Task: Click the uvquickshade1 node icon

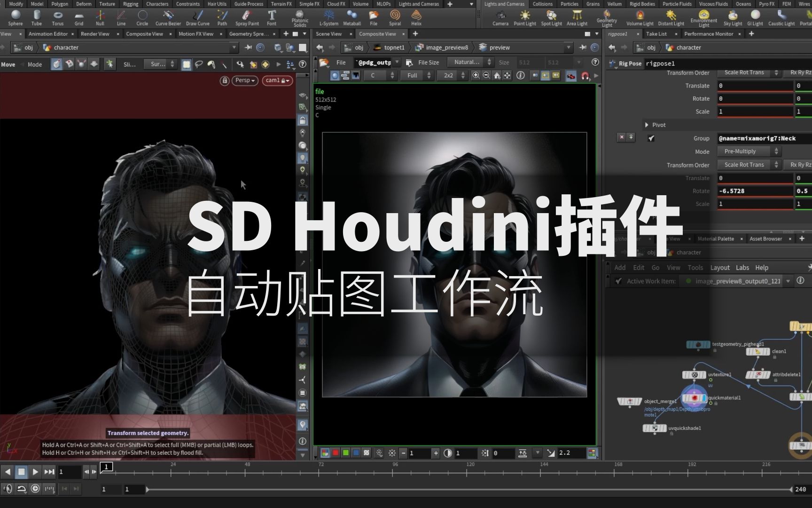Action: 655,428
